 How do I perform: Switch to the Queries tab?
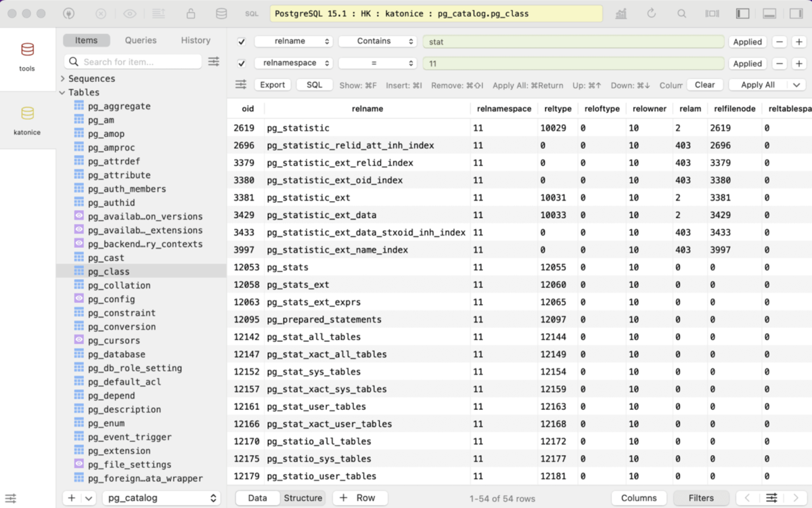[140, 40]
